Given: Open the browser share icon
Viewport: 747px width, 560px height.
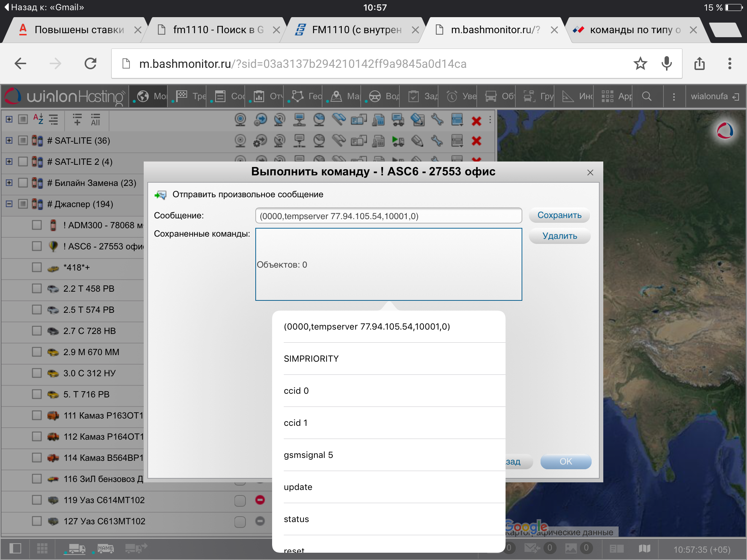Looking at the screenshot, I should [699, 64].
